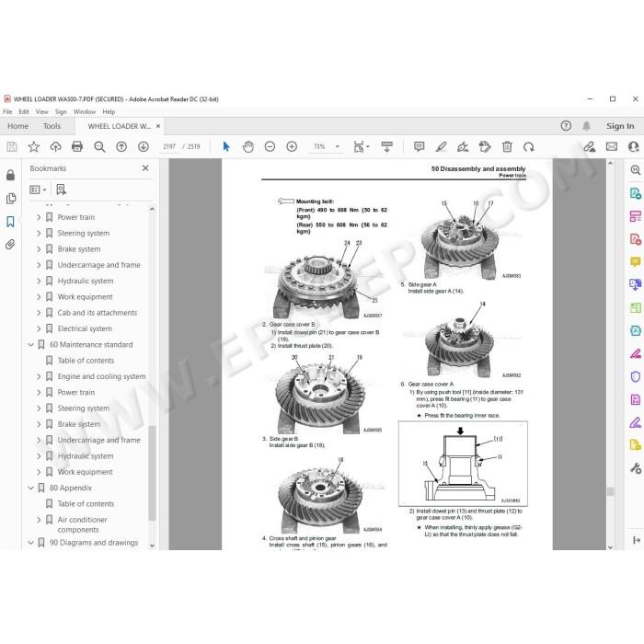
Task: Go to next page arrow
Action: coord(144,146)
